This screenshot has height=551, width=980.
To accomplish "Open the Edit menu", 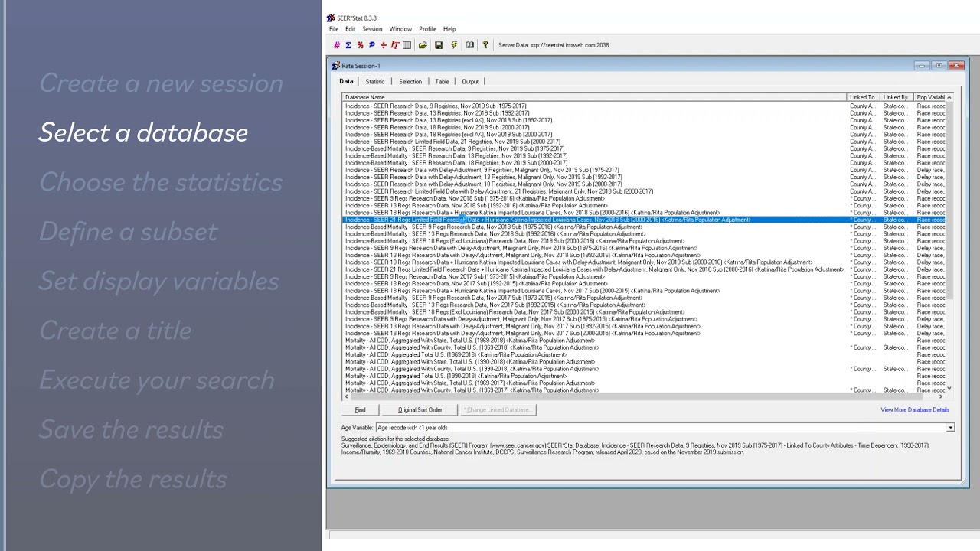I will 350,29.
